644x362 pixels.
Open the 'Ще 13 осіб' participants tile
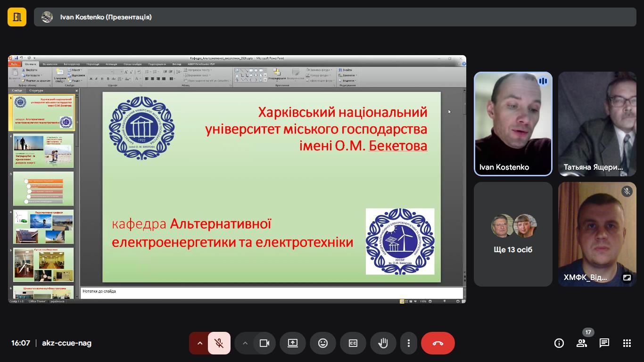click(513, 234)
